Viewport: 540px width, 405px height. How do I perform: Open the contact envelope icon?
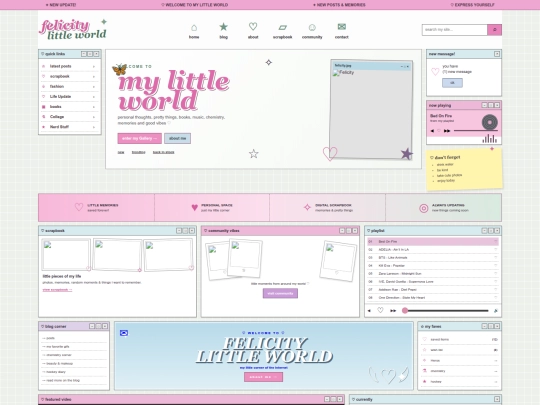coord(342,27)
